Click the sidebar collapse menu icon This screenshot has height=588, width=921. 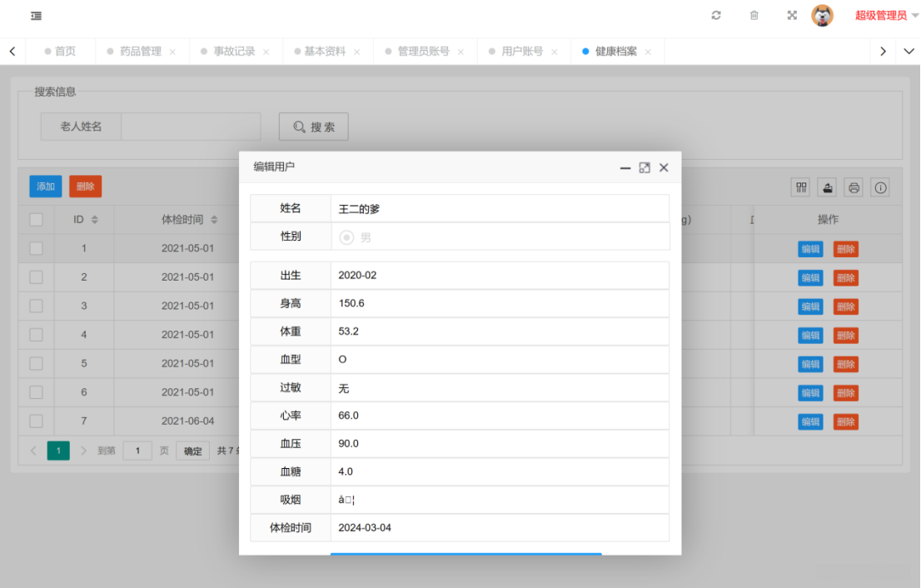click(37, 16)
